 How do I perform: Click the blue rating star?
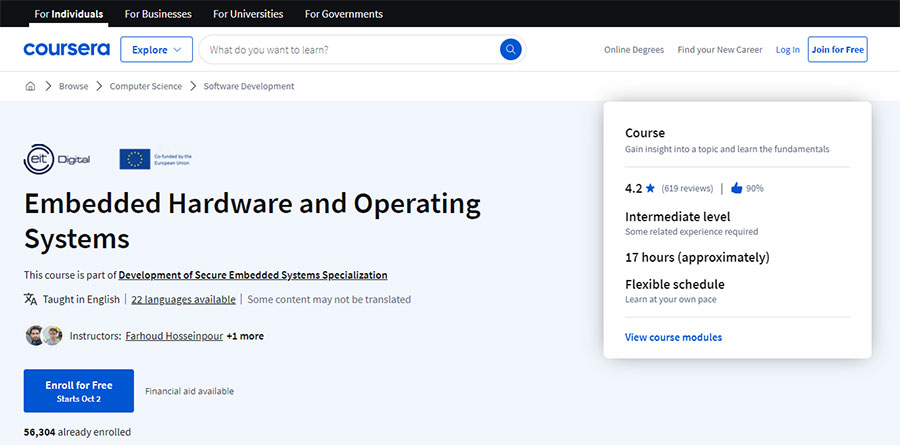(x=650, y=188)
